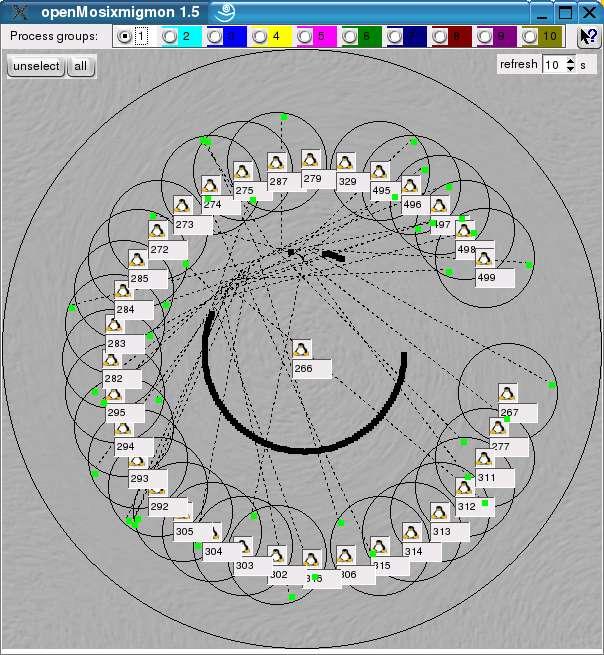Screen dimensions: 604x655
Task: Click the green process square right of node 499
Action: pyautogui.click(x=529, y=265)
